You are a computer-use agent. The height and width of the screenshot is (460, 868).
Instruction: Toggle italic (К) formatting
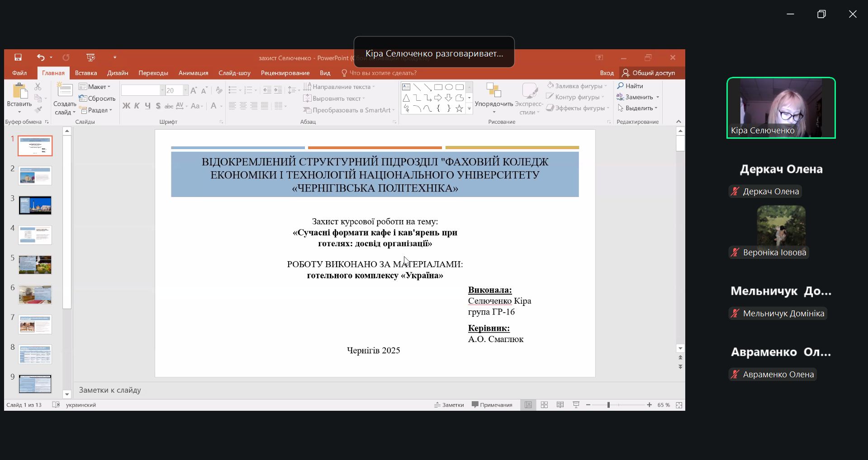[x=137, y=106]
